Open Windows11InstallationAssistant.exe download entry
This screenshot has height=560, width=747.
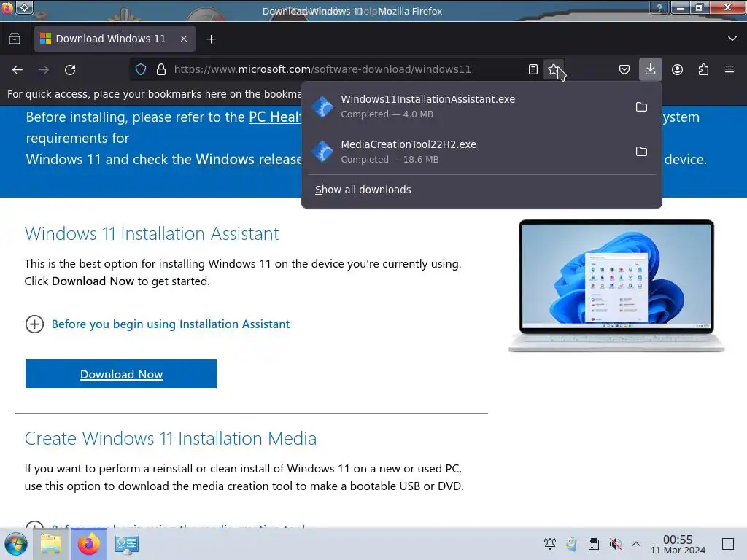467,106
